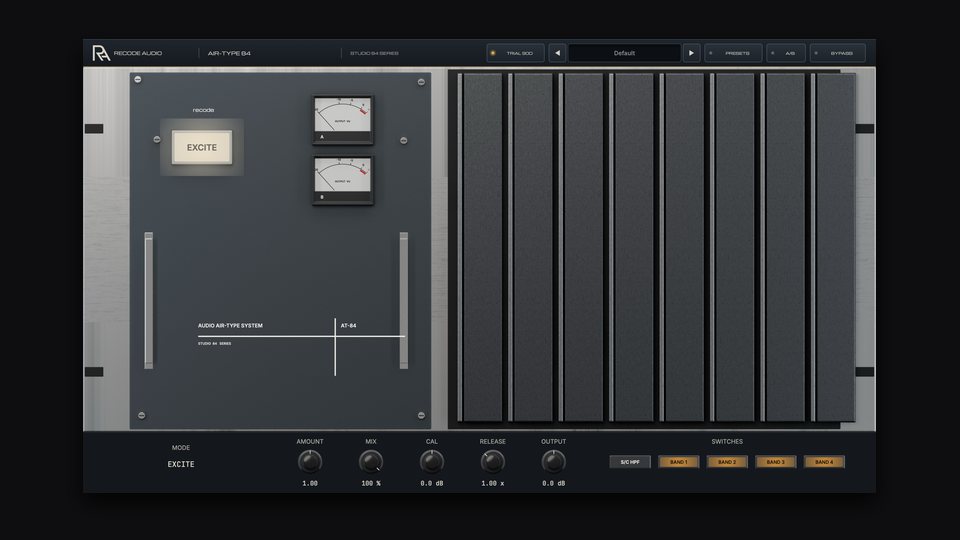Image resolution: width=960 pixels, height=540 pixels.
Task: Go to the previous preset arrow
Action: click(x=557, y=53)
